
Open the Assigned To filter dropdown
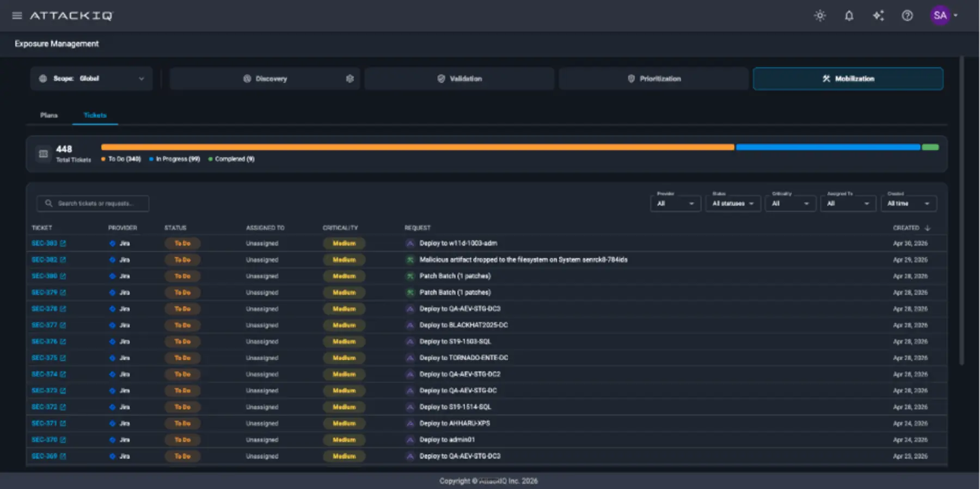(848, 203)
